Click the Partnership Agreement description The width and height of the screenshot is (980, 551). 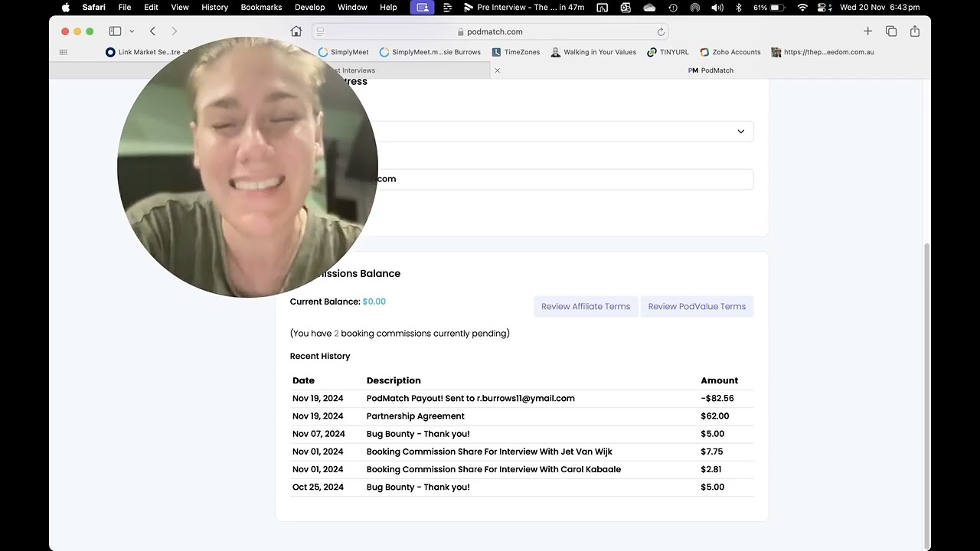pos(416,416)
